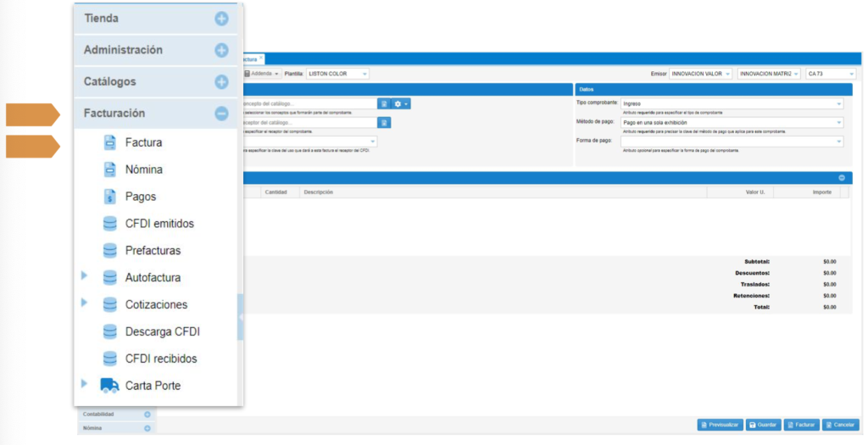The height and width of the screenshot is (445, 868).
Task: Click the CFDI recibidos database icon
Action: pos(110,359)
